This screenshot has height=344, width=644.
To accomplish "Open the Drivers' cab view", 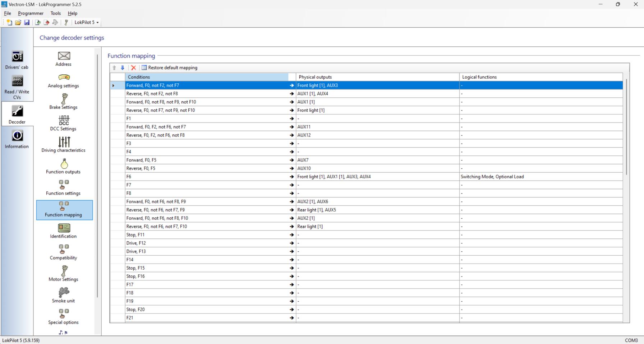I will (17, 60).
